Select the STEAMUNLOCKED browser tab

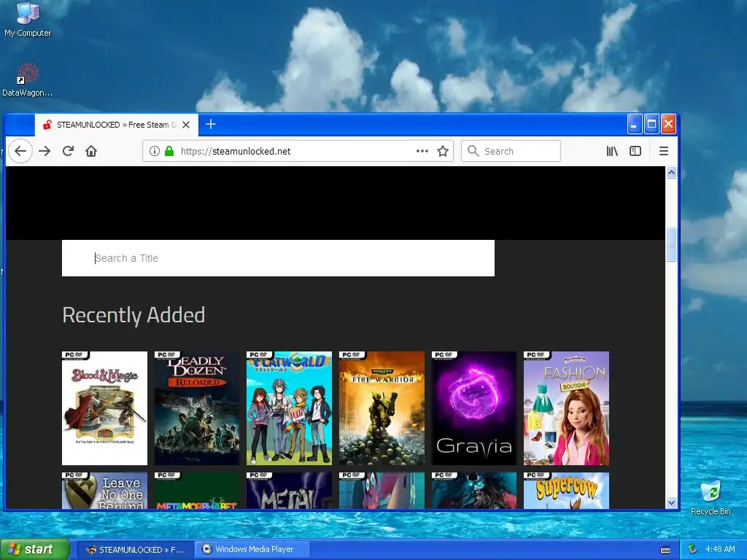[116, 125]
